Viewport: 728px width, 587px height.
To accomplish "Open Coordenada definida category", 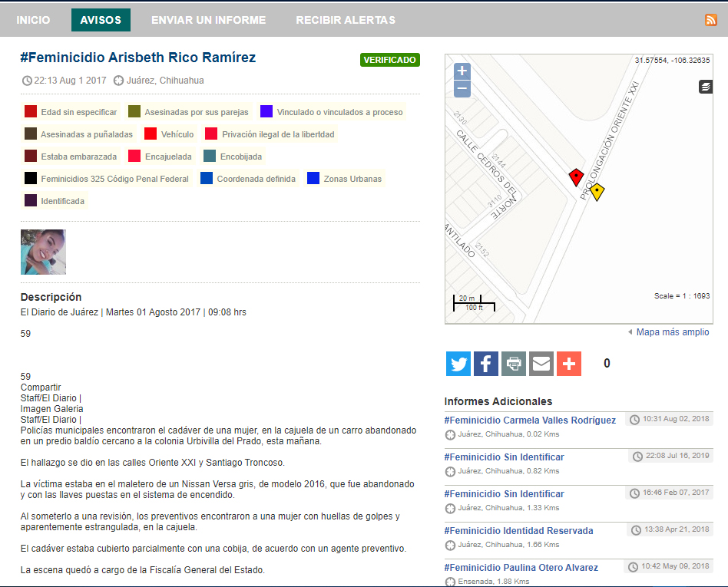I will click(x=248, y=179).
